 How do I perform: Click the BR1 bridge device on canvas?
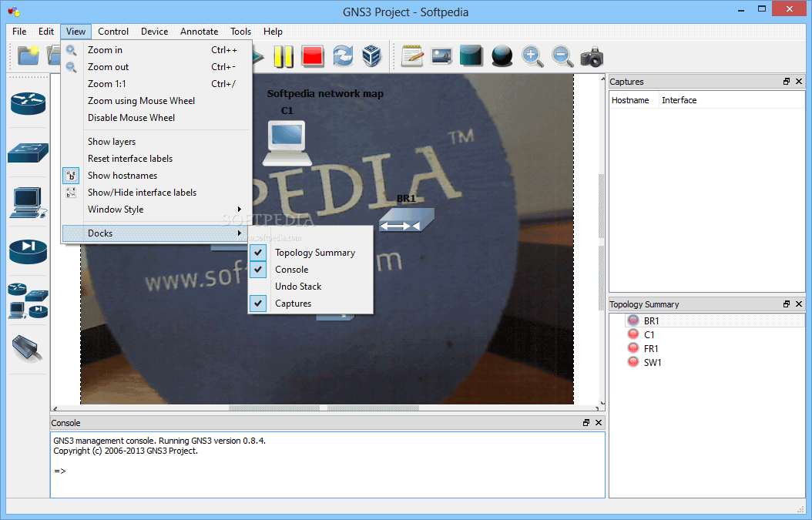407,220
